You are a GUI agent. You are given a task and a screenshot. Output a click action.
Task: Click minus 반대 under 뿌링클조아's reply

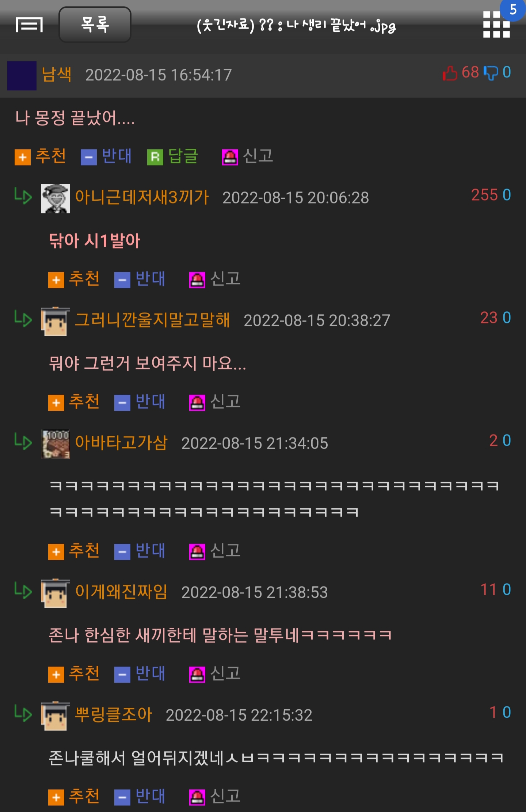pos(140,797)
